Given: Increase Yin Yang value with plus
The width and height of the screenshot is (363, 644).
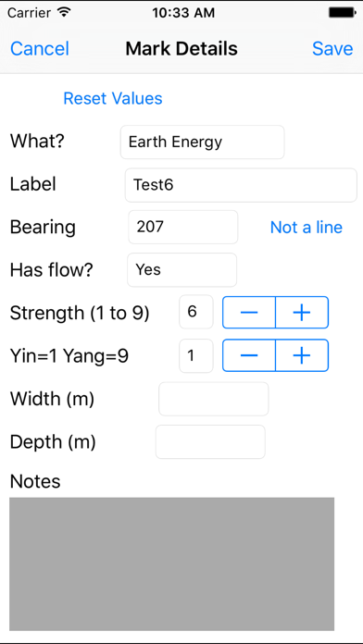Looking at the screenshot, I should coord(302,355).
